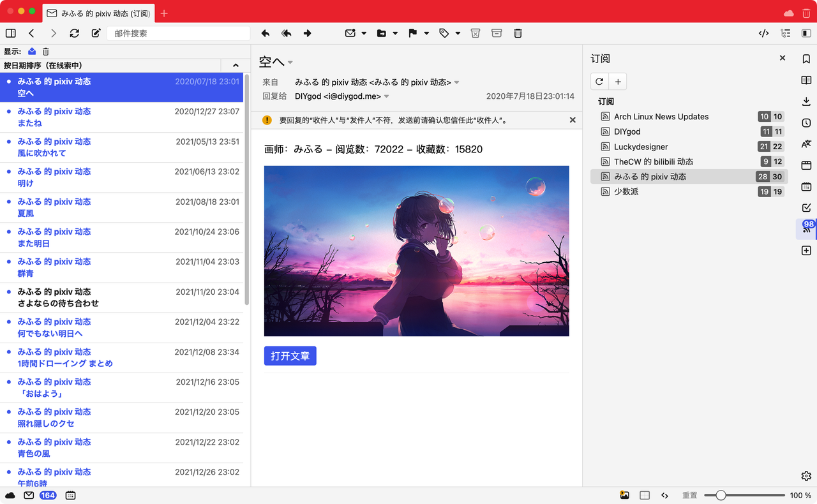Toggle image loading in the status bar
This screenshot has height=504, width=817.
tap(624, 495)
